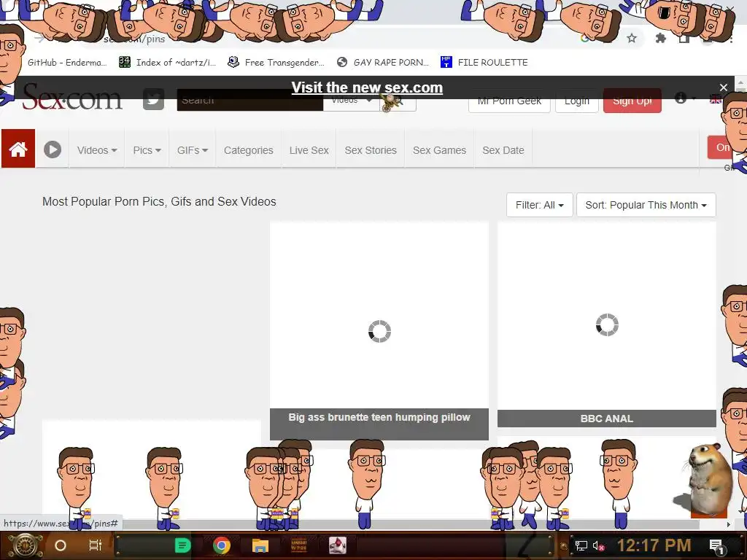Viewport: 747px width, 560px height.
Task: Click the Login button
Action: (577, 101)
